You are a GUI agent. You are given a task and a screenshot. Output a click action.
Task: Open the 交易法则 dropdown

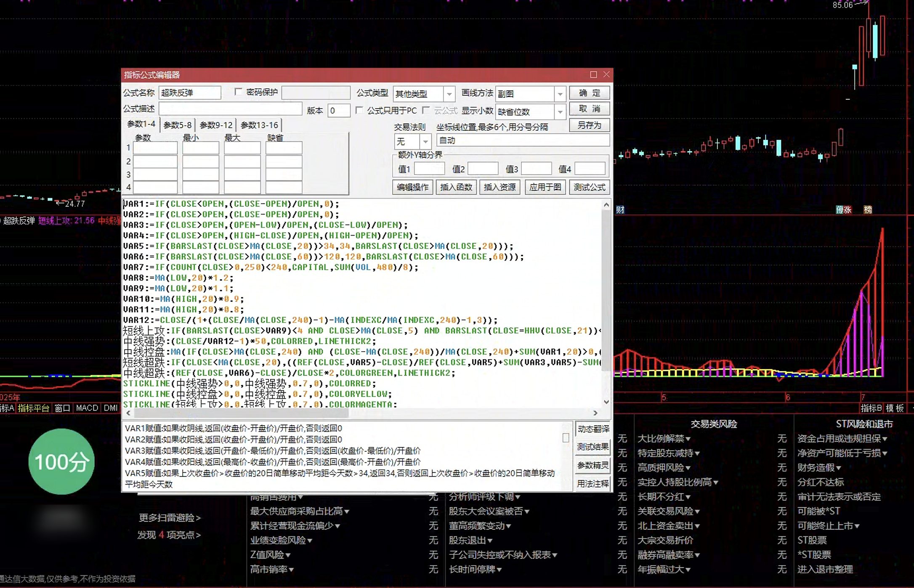point(425,141)
